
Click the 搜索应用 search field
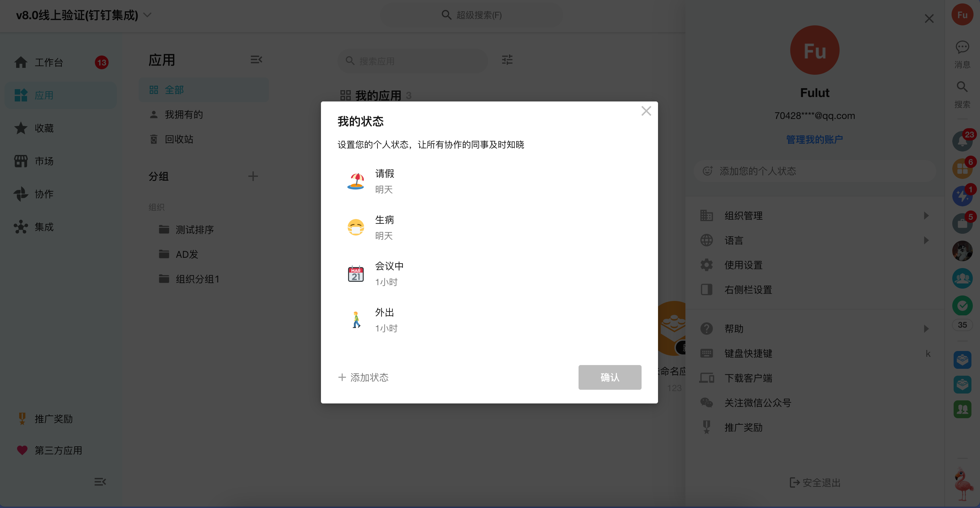[x=413, y=61]
